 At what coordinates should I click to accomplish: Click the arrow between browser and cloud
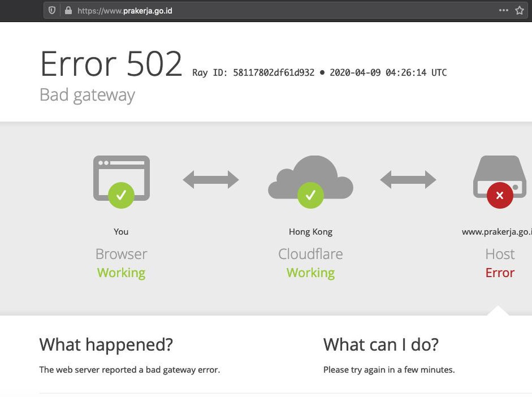[x=211, y=180]
